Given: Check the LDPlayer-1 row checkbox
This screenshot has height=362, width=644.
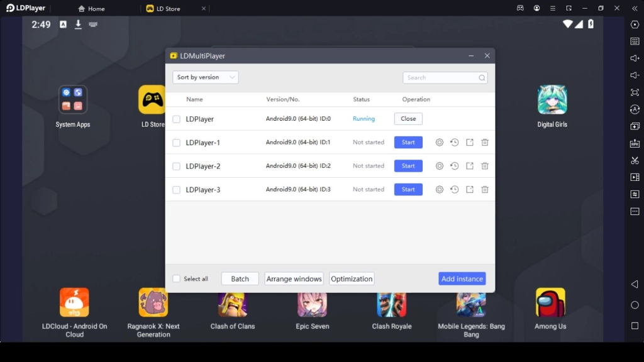Looking at the screenshot, I should [176, 143].
